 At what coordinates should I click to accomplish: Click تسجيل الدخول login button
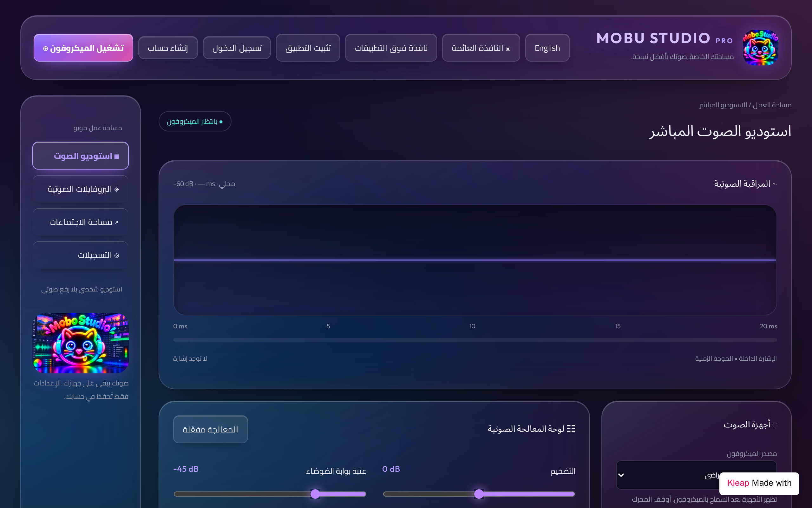(237, 48)
